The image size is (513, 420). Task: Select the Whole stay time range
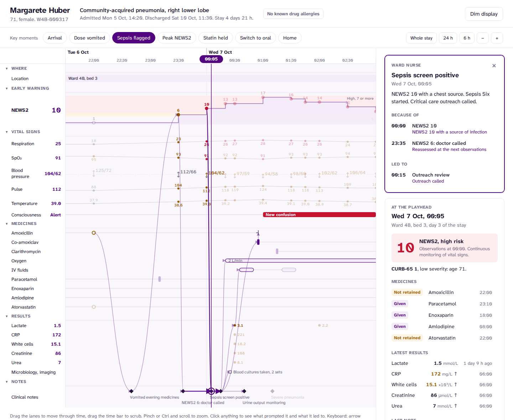coord(421,38)
